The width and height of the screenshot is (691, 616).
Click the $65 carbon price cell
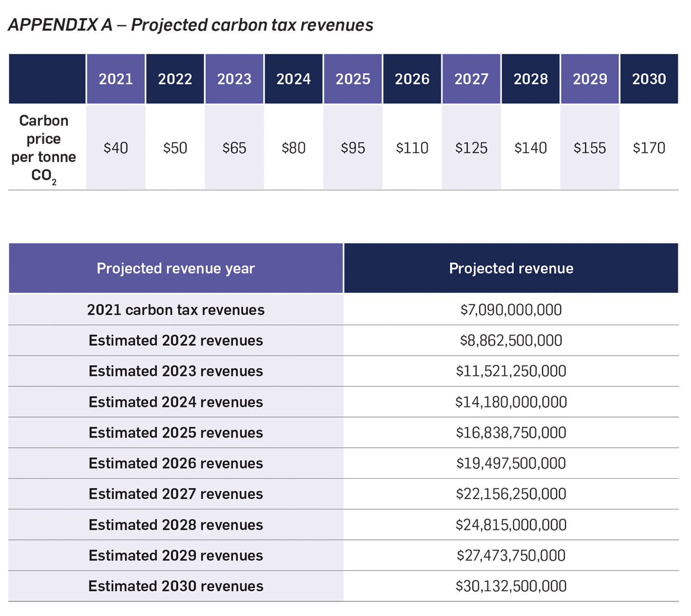click(x=234, y=148)
